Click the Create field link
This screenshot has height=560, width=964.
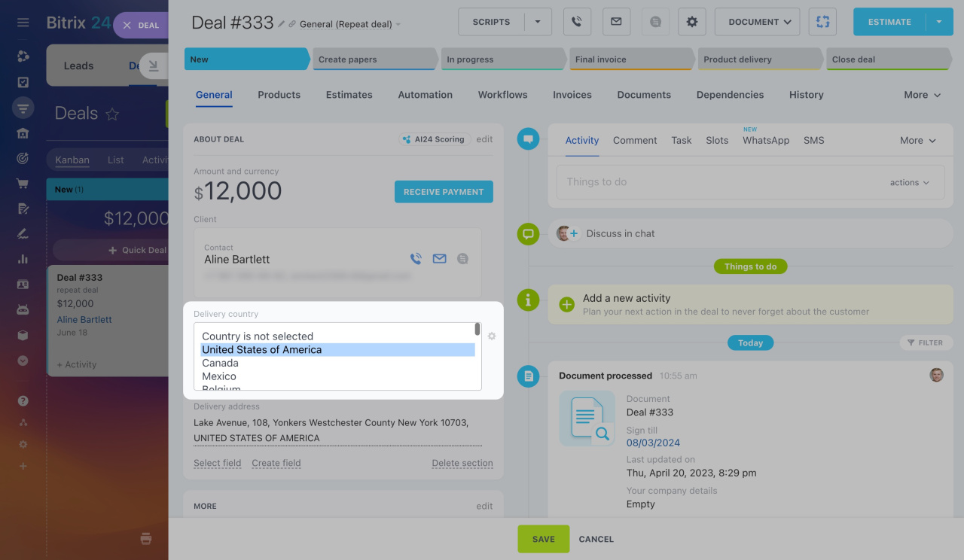point(276,463)
